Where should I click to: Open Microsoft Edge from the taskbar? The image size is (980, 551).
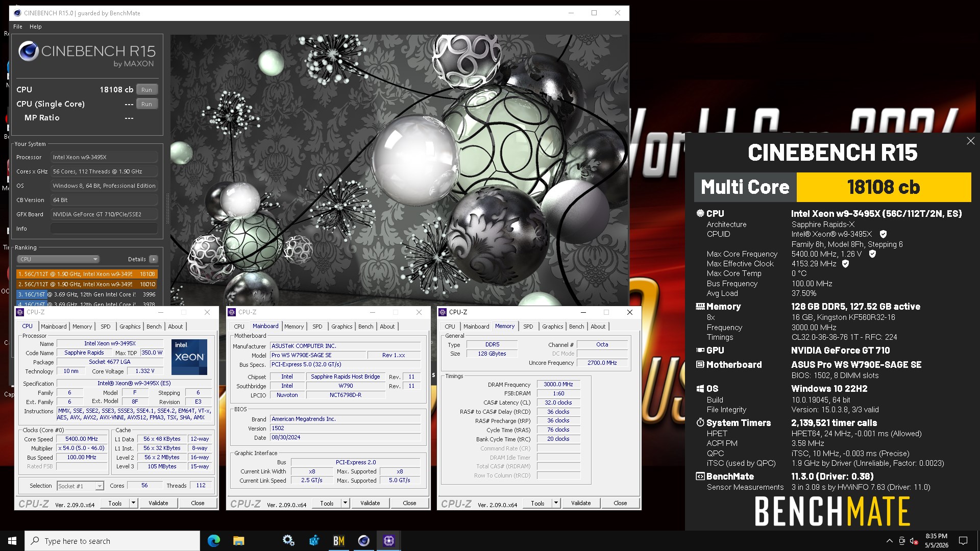[214, 541]
